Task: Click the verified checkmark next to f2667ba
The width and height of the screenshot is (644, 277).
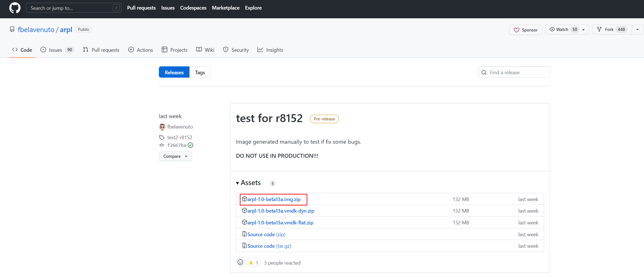Action: (190, 145)
